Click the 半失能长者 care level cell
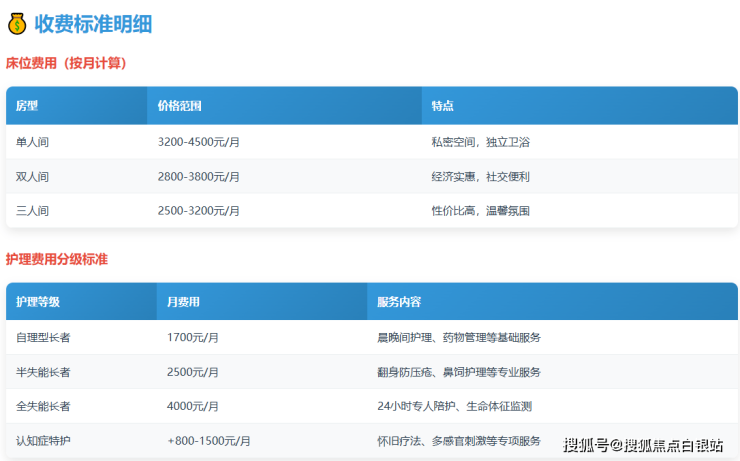Viewport: 740px width, 461px height. point(43,372)
